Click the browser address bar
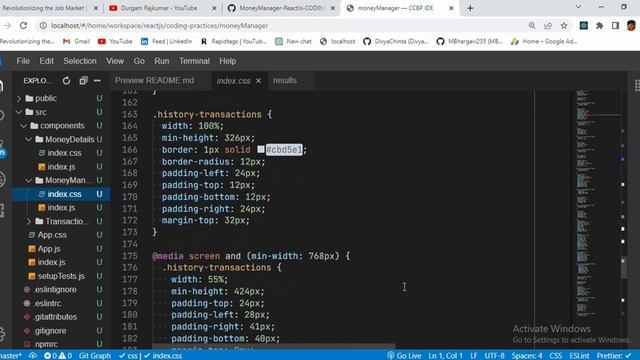This screenshot has width=640, height=360. 286,26
